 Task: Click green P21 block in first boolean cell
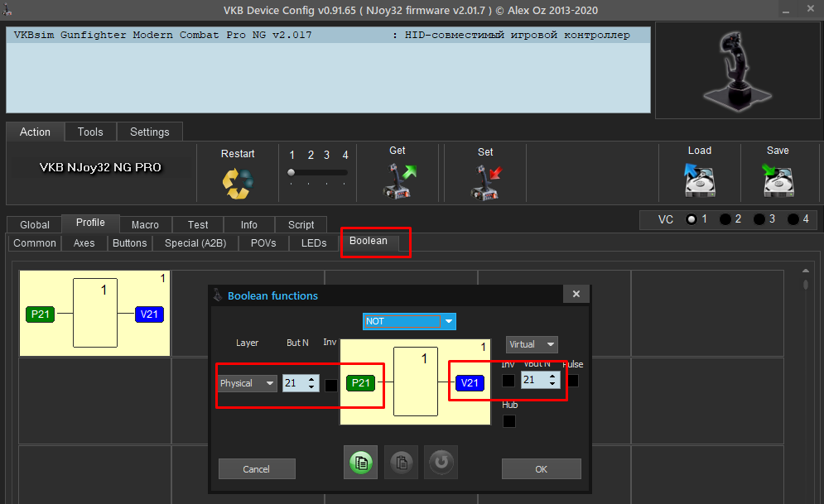[41, 314]
